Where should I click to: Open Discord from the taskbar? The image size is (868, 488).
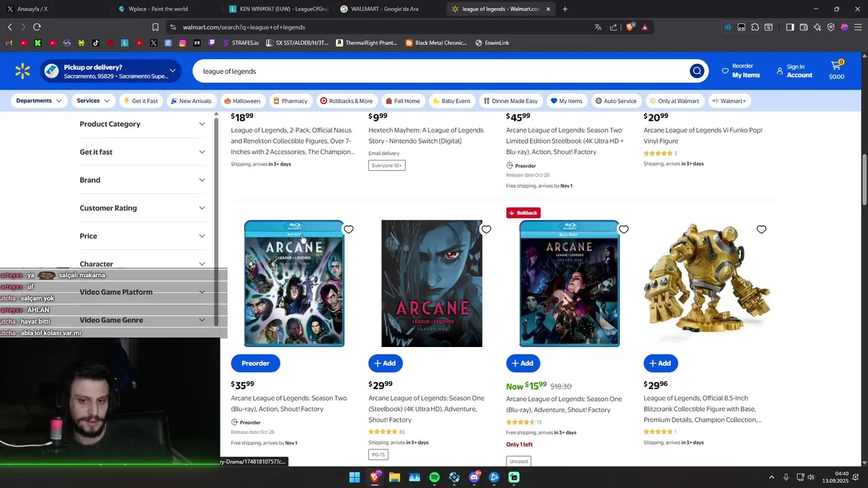pyautogui.click(x=474, y=477)
